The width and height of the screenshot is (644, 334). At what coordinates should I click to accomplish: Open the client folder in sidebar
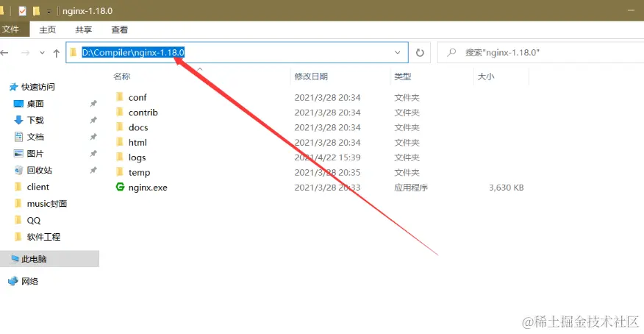(37, 187)
